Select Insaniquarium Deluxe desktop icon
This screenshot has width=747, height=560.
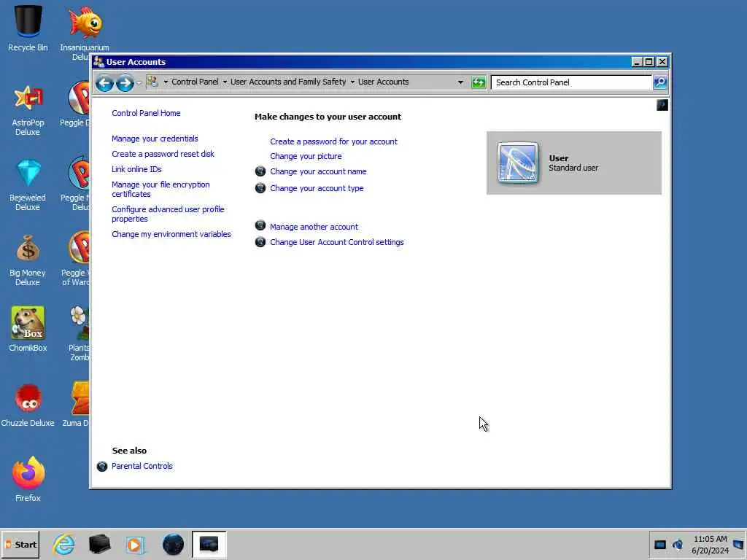coord(85,32)
